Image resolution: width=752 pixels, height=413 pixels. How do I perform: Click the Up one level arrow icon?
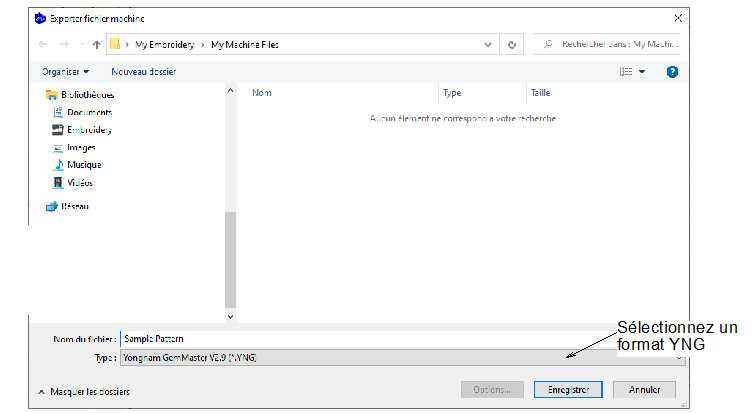tap(95, 45)
